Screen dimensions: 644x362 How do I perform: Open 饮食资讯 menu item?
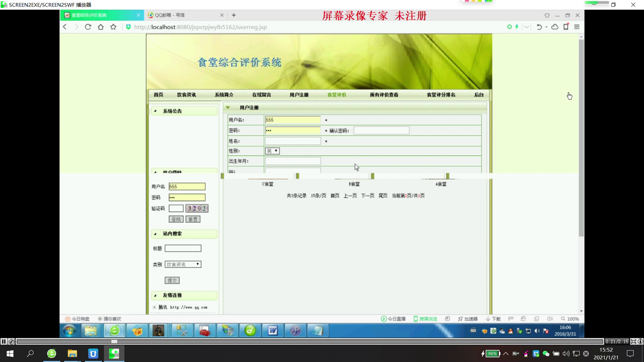click(186, 95)
